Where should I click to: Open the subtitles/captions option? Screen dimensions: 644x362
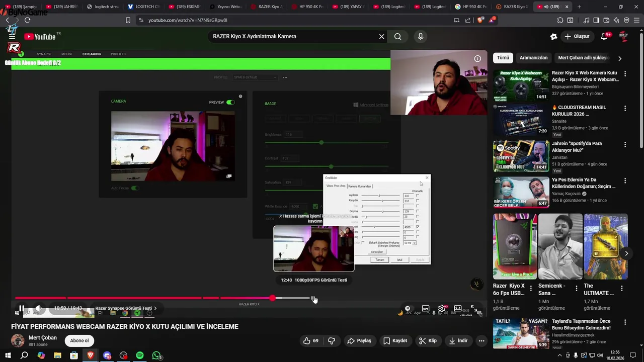tap(426, 308)
